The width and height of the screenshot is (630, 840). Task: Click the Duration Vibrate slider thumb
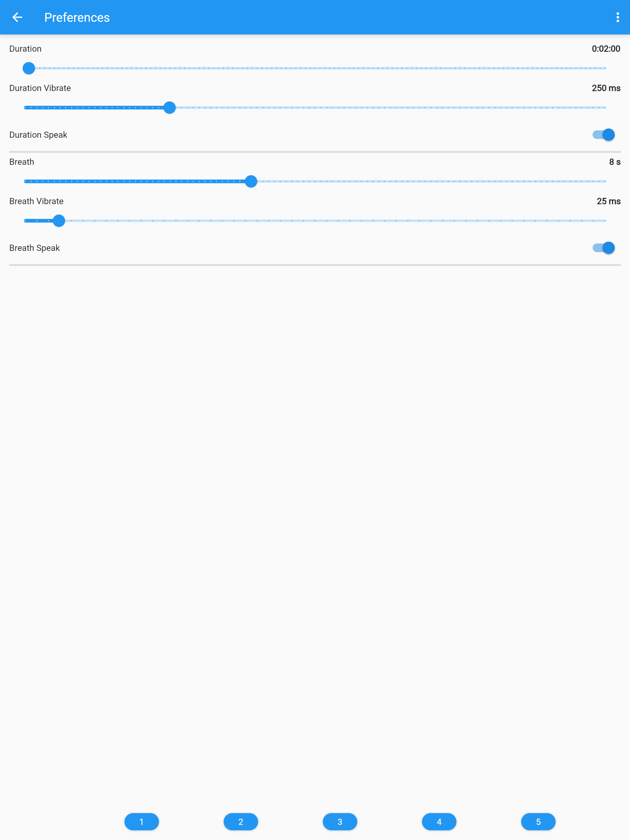click(x=169, y=108)
